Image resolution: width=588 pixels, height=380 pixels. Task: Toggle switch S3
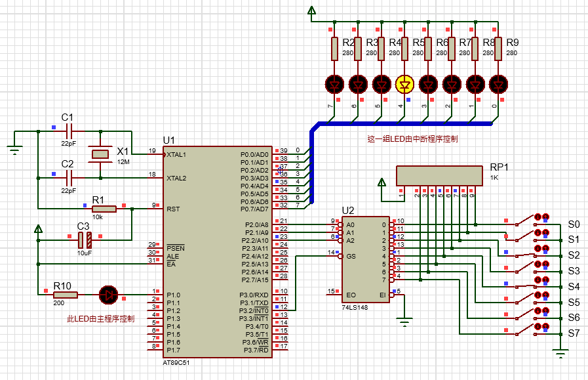pyautogui.click(x=525, y=268)
